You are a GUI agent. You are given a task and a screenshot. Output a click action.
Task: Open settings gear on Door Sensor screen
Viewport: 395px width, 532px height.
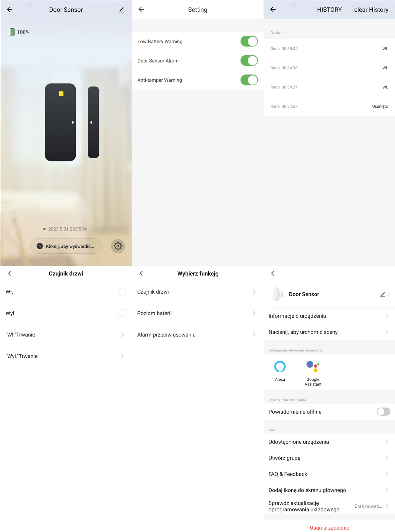[118, 246]
